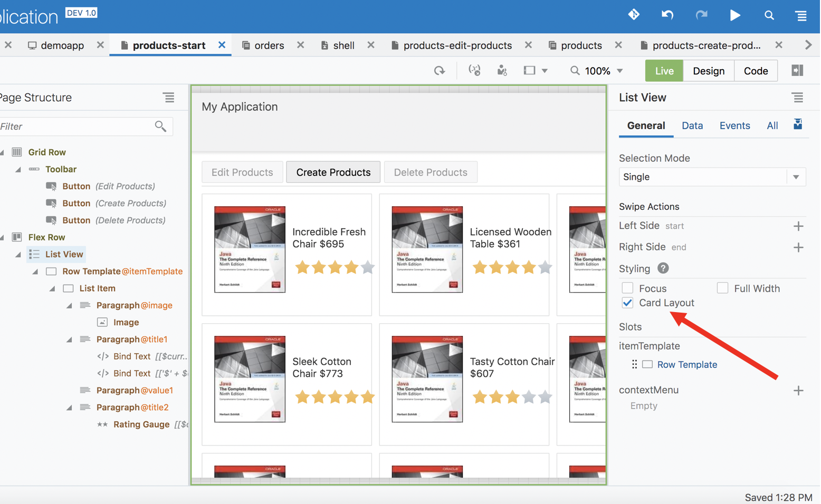Click the Create Products button
This screenshot has width=821, height=504.
(333, 172)
